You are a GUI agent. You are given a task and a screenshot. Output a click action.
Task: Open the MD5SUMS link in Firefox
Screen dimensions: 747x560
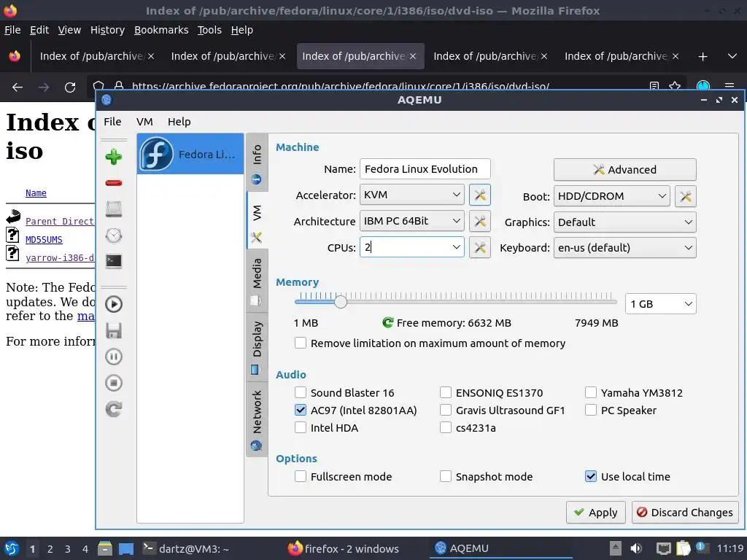44,239
